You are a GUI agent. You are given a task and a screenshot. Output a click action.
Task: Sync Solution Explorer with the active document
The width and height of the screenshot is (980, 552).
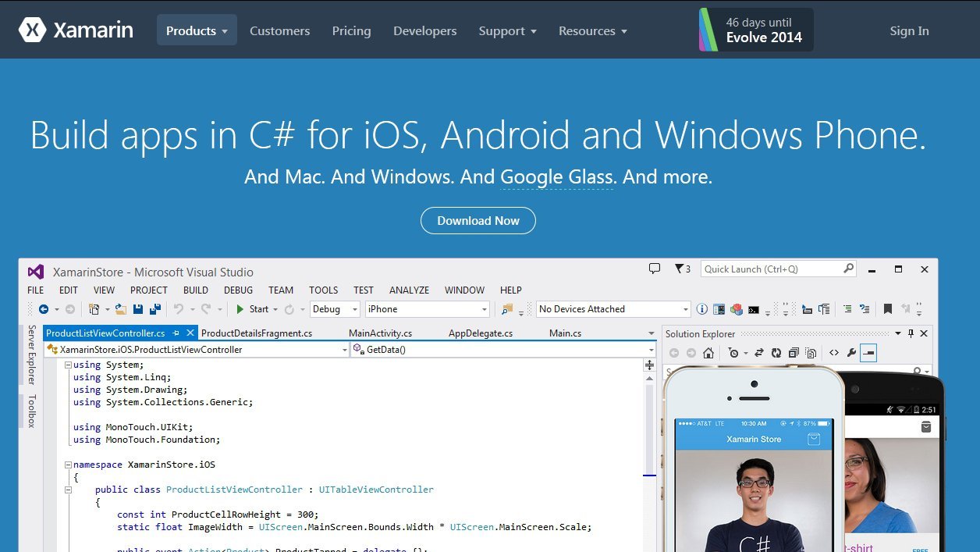tap(759, 353)
